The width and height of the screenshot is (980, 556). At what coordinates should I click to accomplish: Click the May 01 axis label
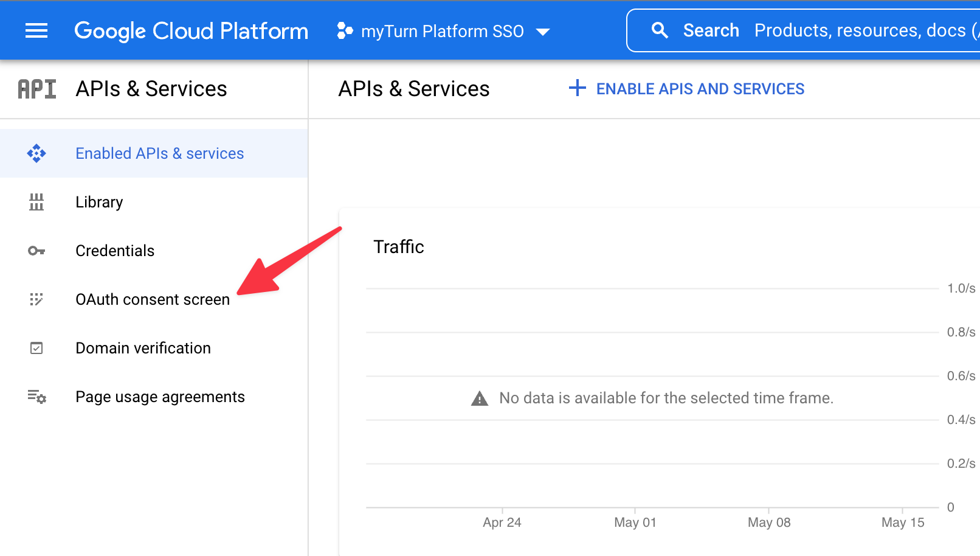tap(635, 523)
